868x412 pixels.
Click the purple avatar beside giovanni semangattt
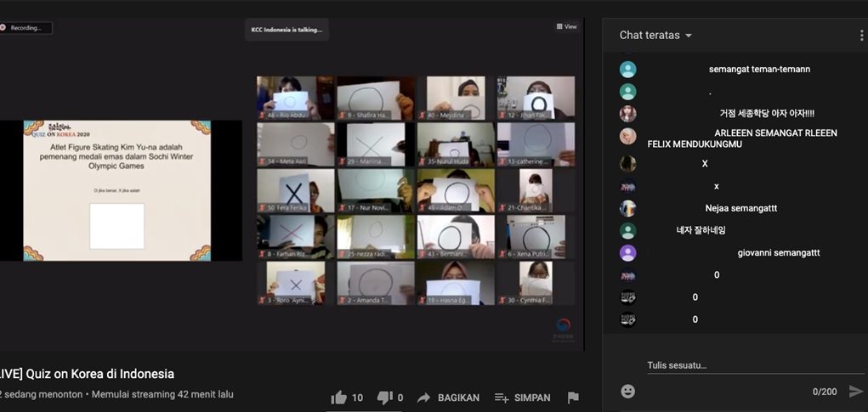(x=627, y=253)
